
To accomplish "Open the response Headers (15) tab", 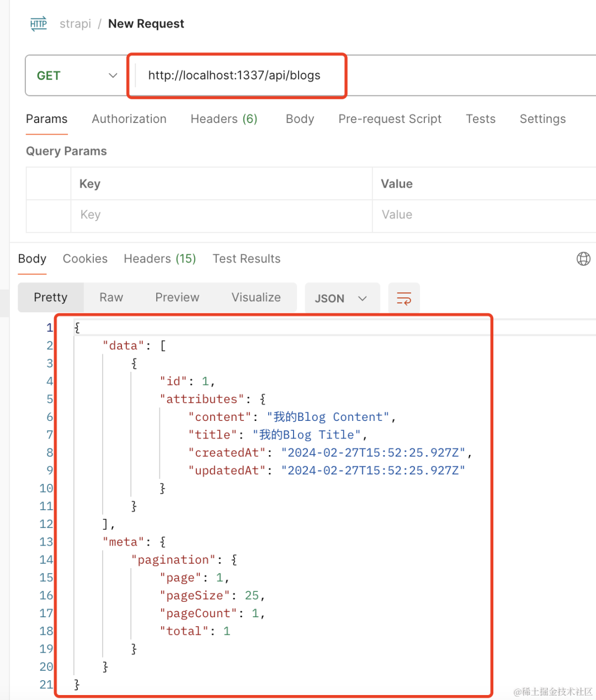I will tap(160, 259).
